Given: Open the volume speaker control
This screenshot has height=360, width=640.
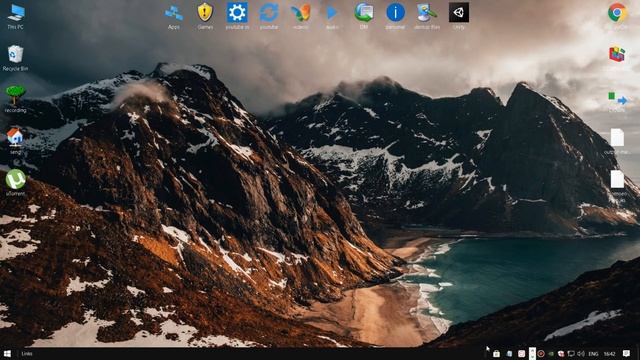Looking at the screenshot, I should coord(581,354).
